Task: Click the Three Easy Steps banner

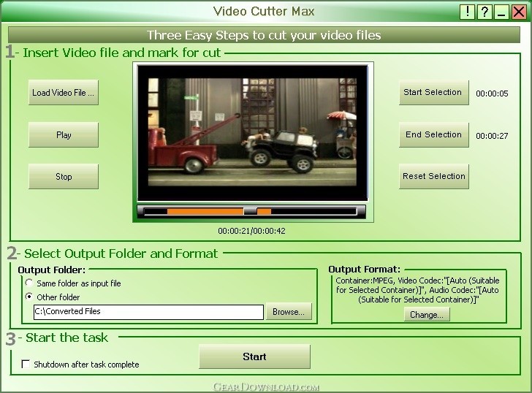Action: [x=264, y=35]
